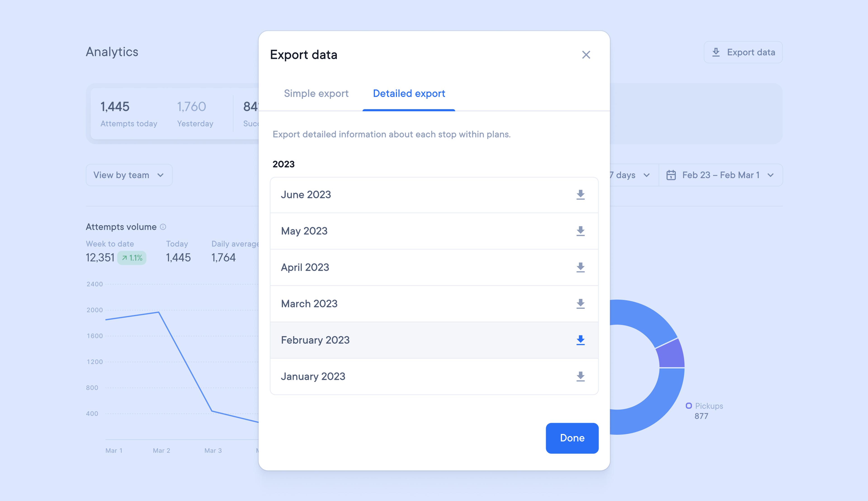This screenshot has width=868, height=501.
Task: Download the April 2023 detailed export
Action: pos(580,267)
